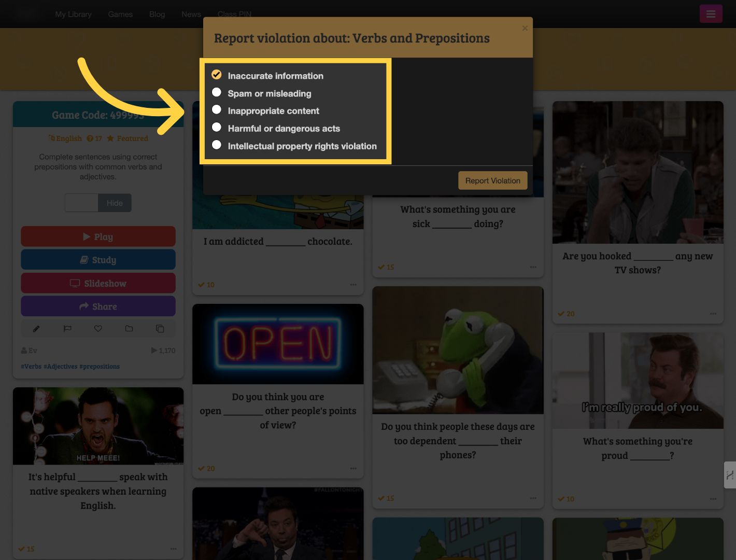The height and width of the screenshot is (560, 736).
Task: Start the game with the Play button
Action: pos(98,236)
